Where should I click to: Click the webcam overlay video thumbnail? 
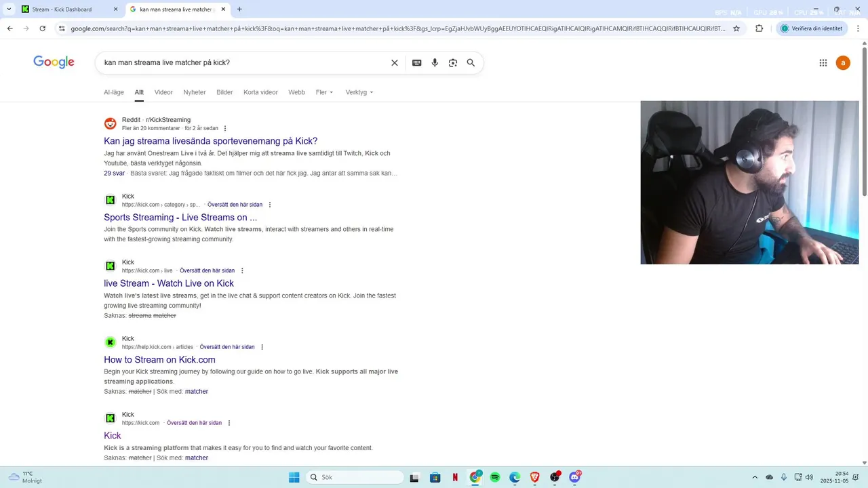749,182
